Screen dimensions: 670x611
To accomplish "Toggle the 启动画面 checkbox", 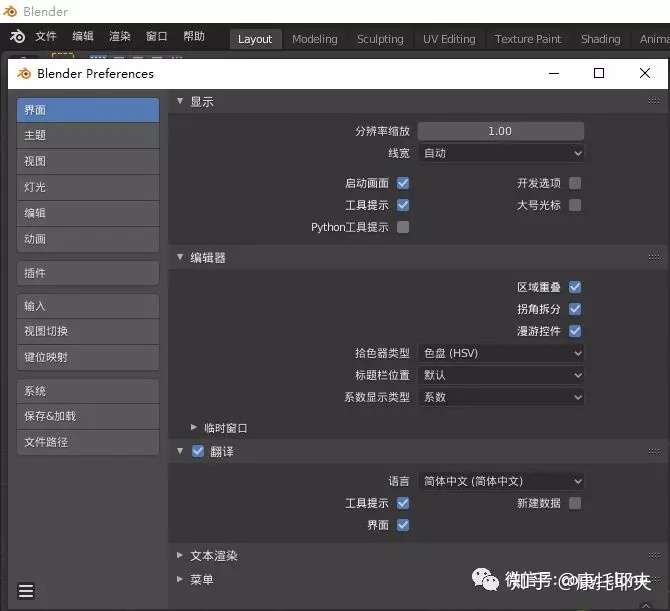I will [x=403, y=183].
